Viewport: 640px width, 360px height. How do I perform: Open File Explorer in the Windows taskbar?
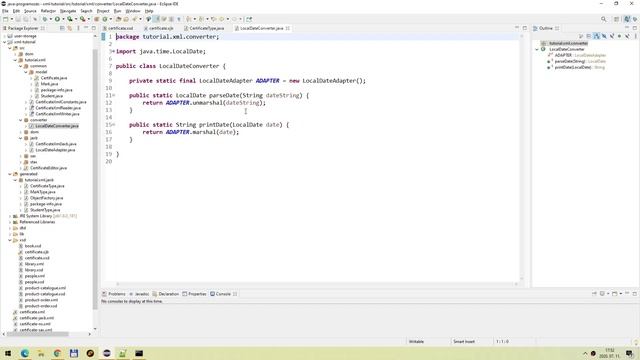tap(41, 353)
